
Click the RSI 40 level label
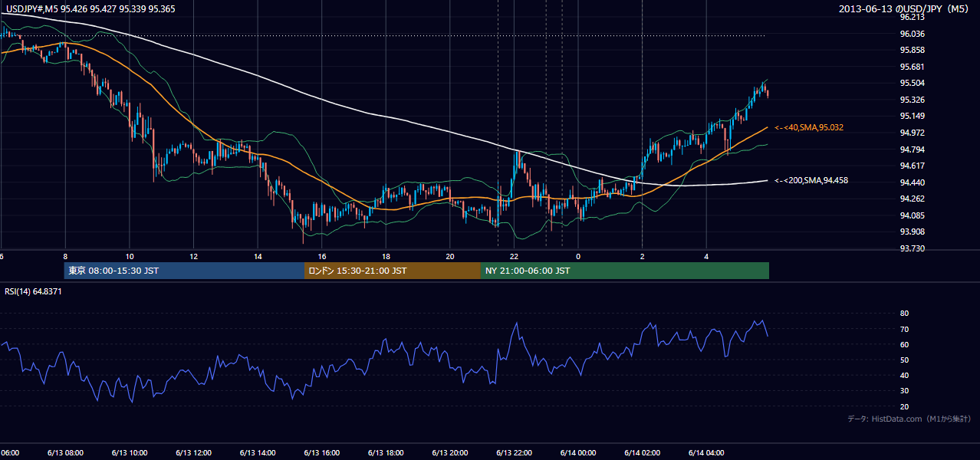pyautogui.click(x=905, y=375)
